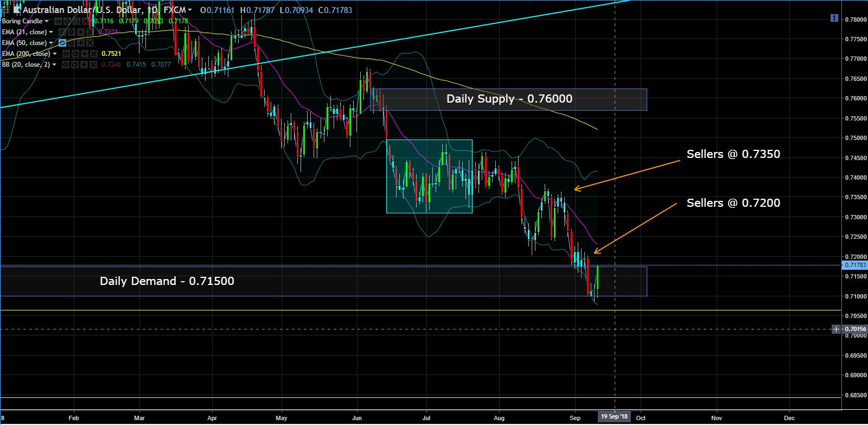The image size is (868, 425).
Task: Click the EMA 21 value 0.7231
Action: [108, 32]
